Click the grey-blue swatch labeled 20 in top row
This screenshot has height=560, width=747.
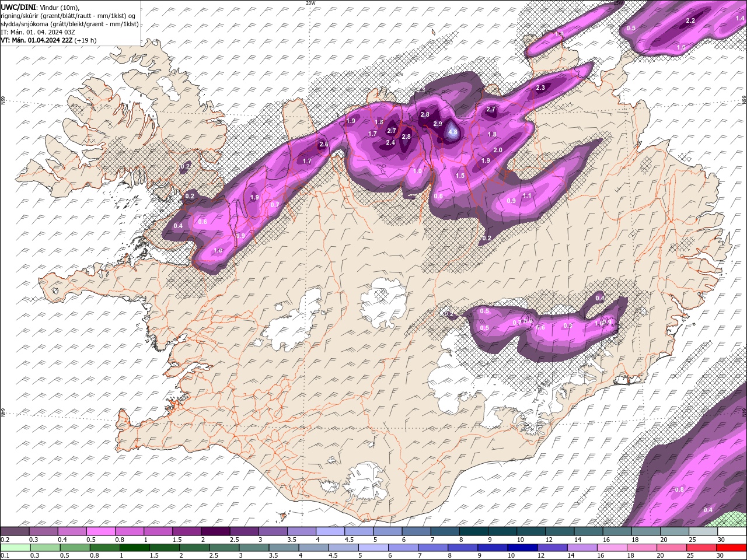[675, 531]
